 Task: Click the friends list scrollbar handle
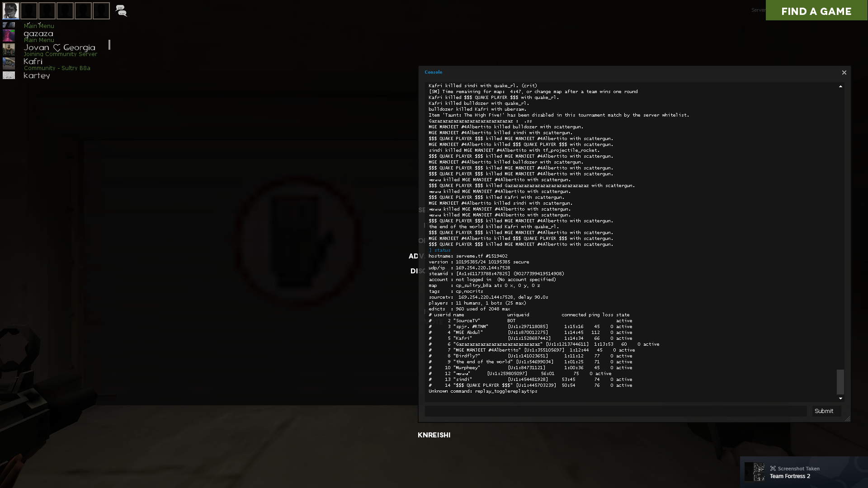109,45
